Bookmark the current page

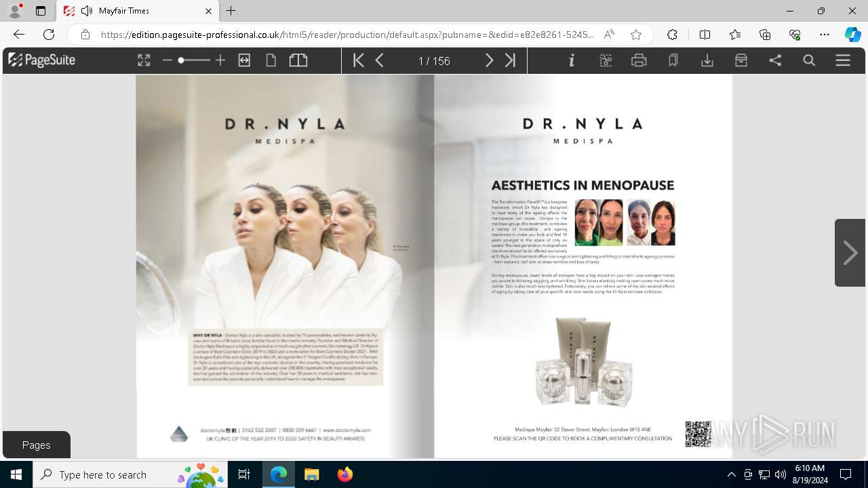point(673,60)
